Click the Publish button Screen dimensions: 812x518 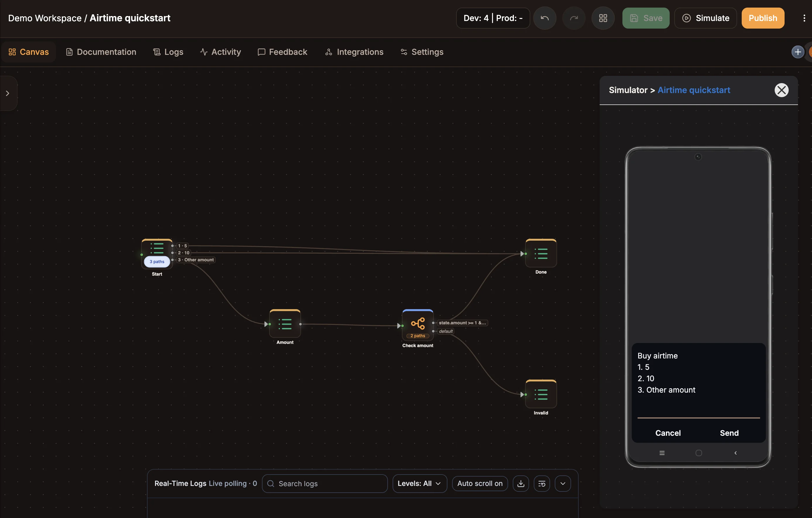tap(763, 18)
